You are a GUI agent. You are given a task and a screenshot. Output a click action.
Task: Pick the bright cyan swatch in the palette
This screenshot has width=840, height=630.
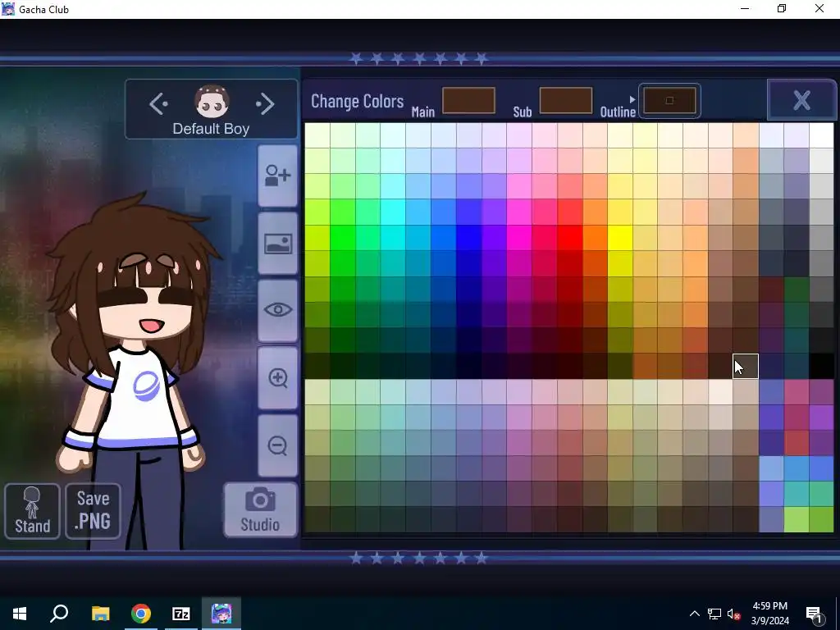pyautogui.click(x=393, y=237)
